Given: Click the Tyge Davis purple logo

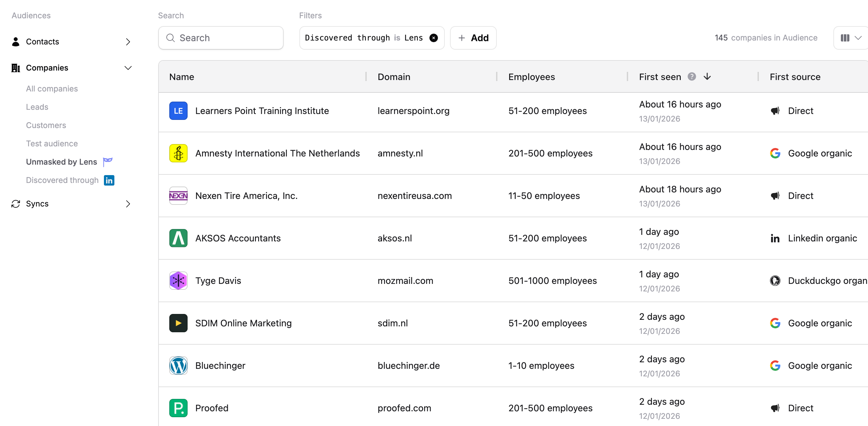Looking at the screenshot, I should pyautogui.click(x=178, y=281).
